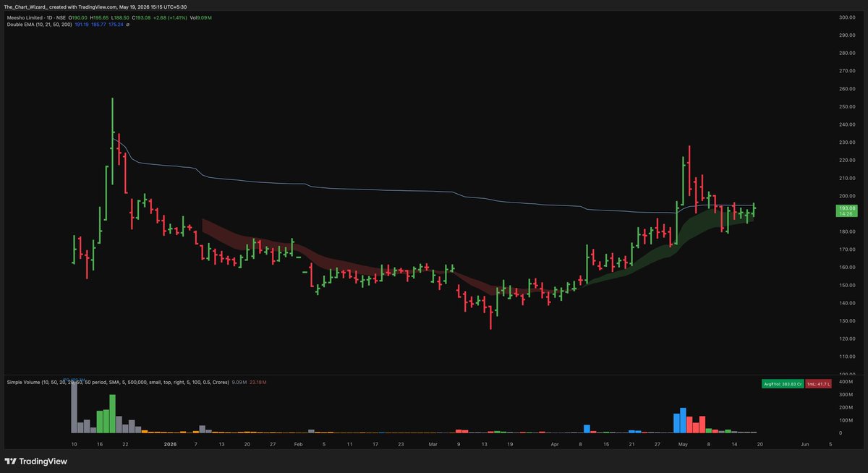Viewport: 868px width, 473px height.
Task: Click the high value H195.65
Action: (99, 17)
